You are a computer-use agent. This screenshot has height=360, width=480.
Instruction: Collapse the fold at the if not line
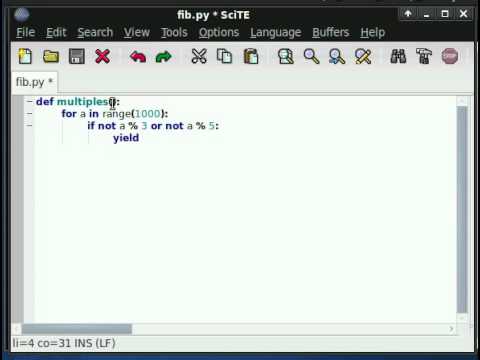[30, 126]
